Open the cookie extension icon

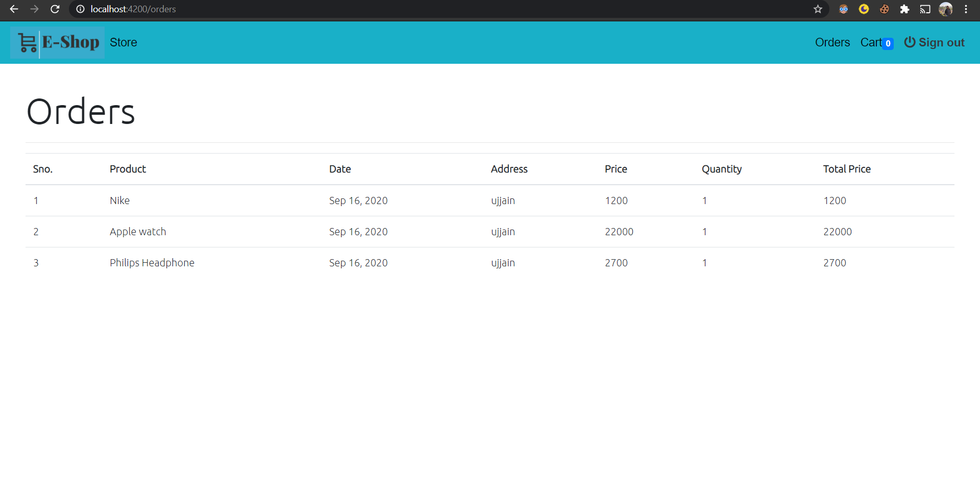(885, 9)
